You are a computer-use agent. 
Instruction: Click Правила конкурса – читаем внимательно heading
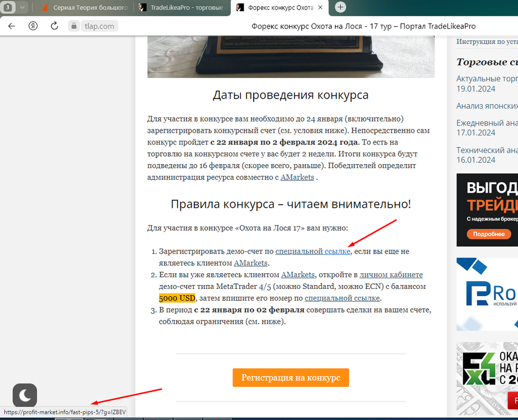click(x=291, y=204)
